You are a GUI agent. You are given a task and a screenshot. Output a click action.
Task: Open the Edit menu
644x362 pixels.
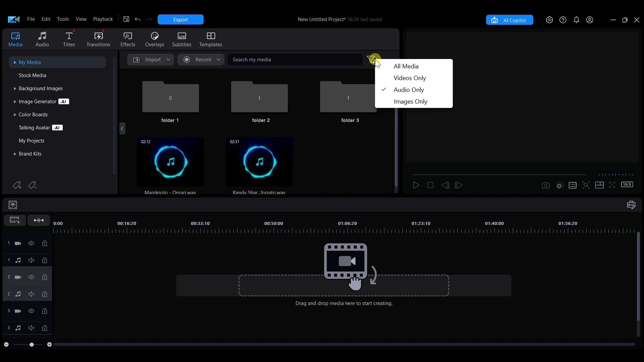[46, 19]
